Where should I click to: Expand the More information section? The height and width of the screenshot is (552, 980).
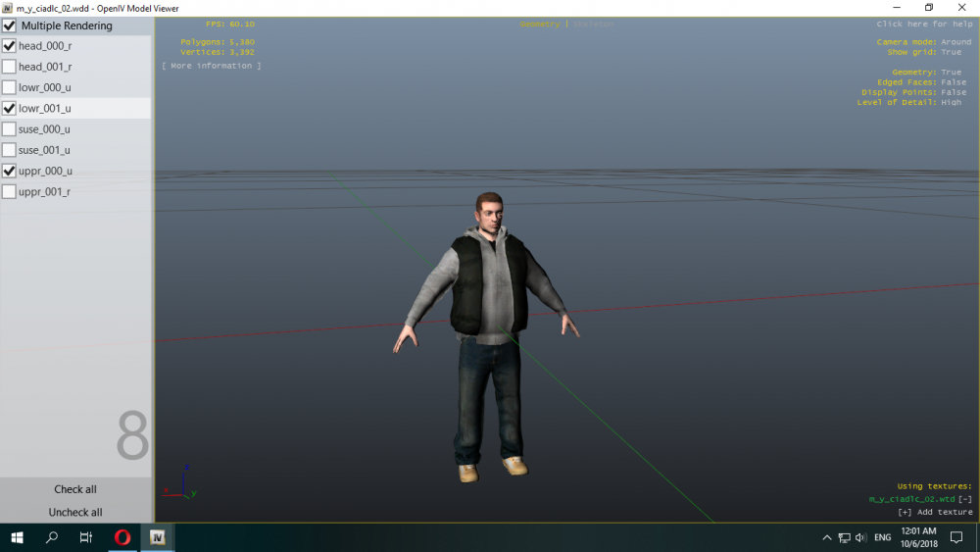click(x=212, y=66)
